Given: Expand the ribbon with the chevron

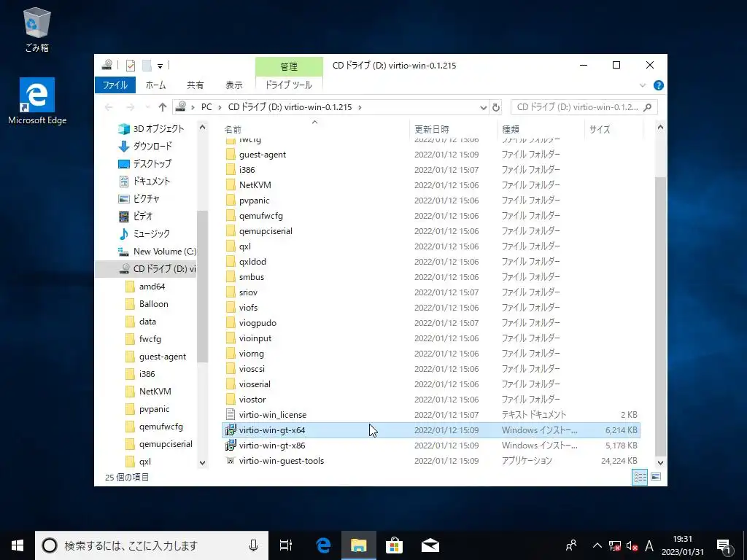Looking at the screenshot, I should coord(642,85).
